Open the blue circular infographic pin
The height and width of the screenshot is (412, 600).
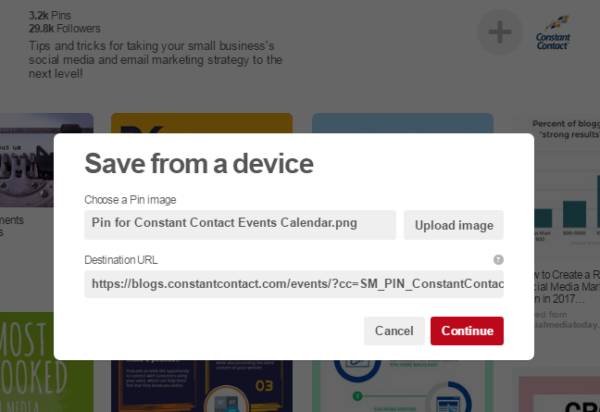(403, 386)
